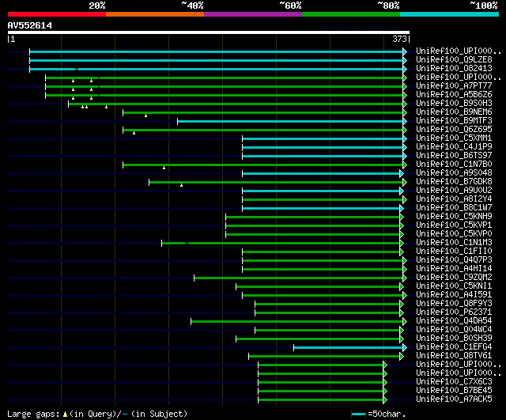The height and width of the screenshot is (420, 506).
Task: Select the UniRef100_C5XMM1 label
Action: 454,138
